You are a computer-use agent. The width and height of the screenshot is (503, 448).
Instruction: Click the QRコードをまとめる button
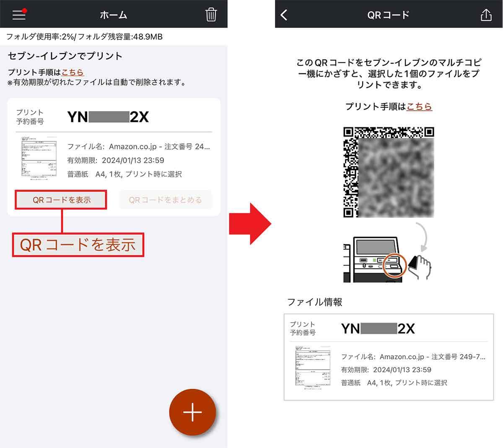(x=166, y=200)
